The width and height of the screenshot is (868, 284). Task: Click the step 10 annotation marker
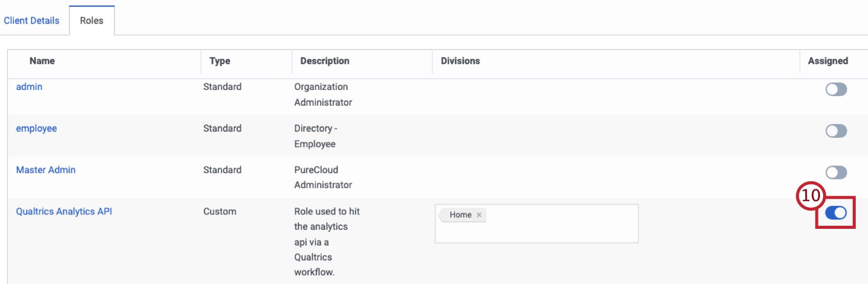coord(810,196)
